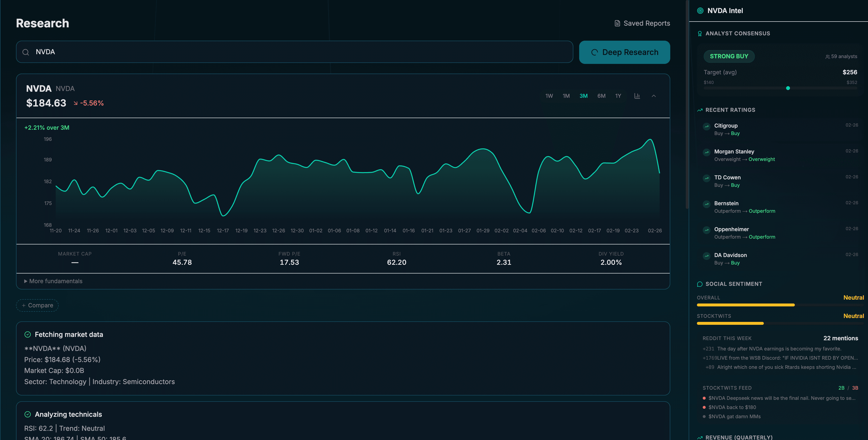This screenshot has height=440, width=868.
Task: Click the analyst target price slider marker
Action: click(788, 88)
